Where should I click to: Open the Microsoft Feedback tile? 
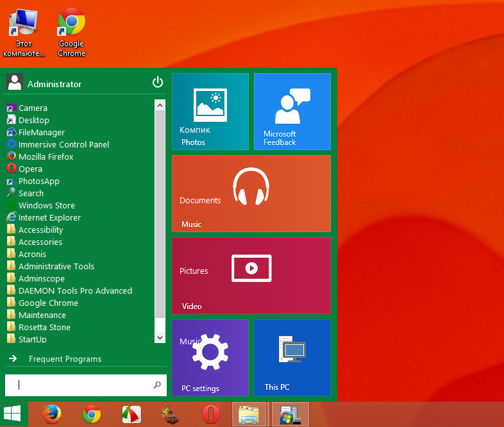[x=292, y=112]
